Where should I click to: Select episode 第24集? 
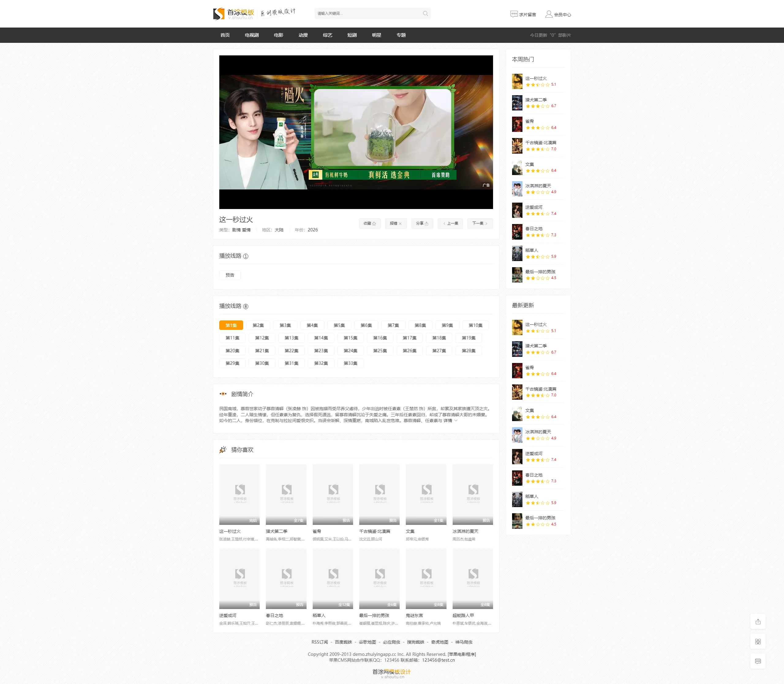pyautogui.click(x=351, y=351)
